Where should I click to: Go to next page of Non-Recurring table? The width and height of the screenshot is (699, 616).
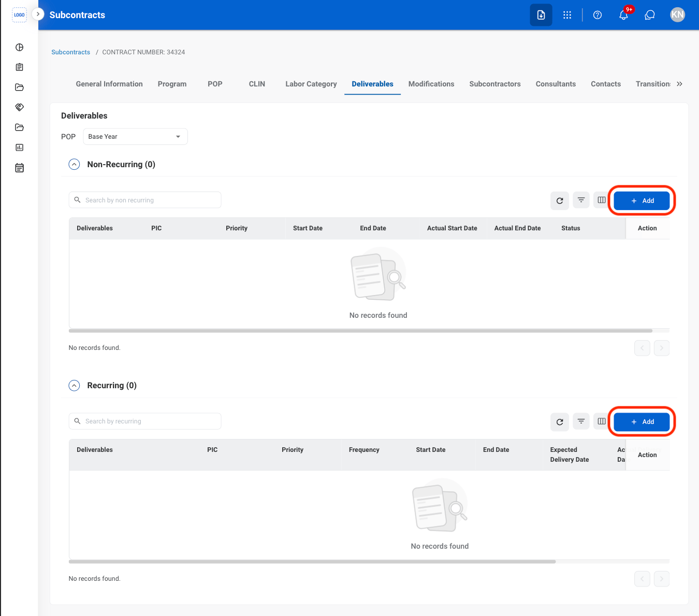662,348
